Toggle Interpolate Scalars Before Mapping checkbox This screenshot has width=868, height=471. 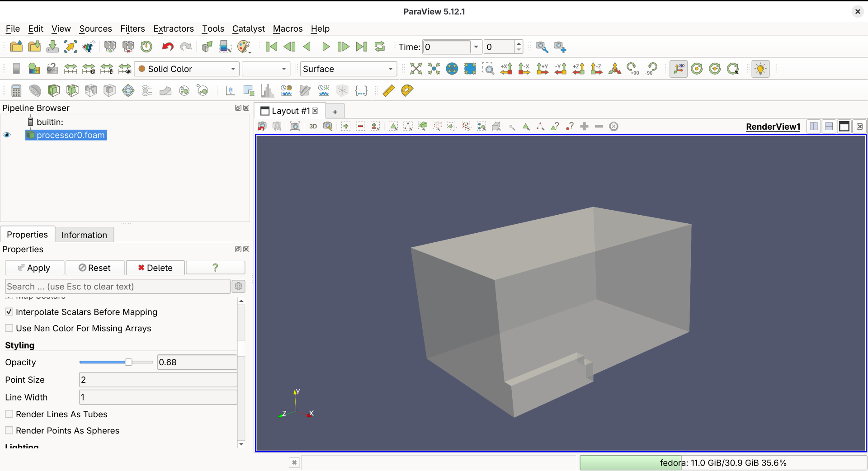tap(9, 312)
